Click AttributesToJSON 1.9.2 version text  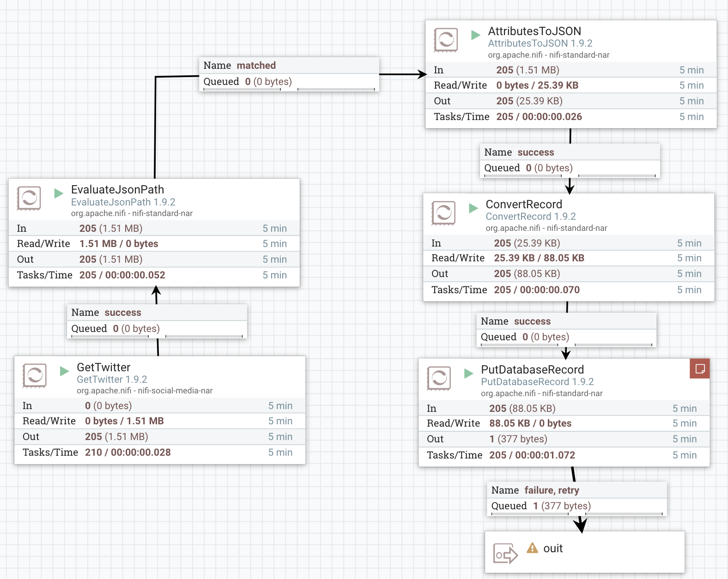540,43
